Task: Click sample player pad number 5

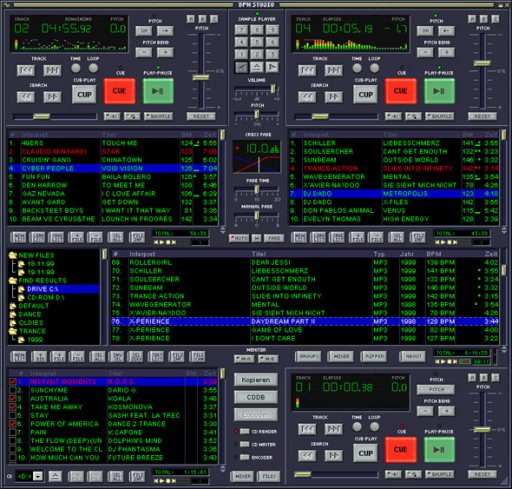Action: [257, 42]
